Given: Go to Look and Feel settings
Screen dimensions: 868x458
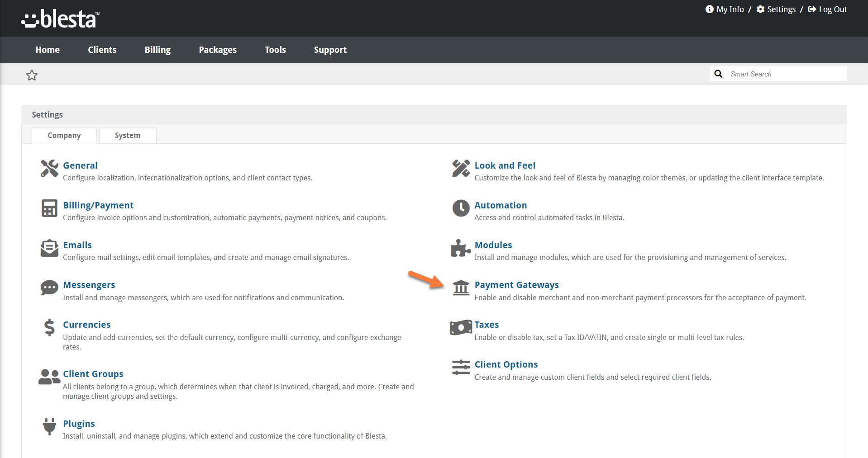Looking at the screenshot, I should 505,165.
